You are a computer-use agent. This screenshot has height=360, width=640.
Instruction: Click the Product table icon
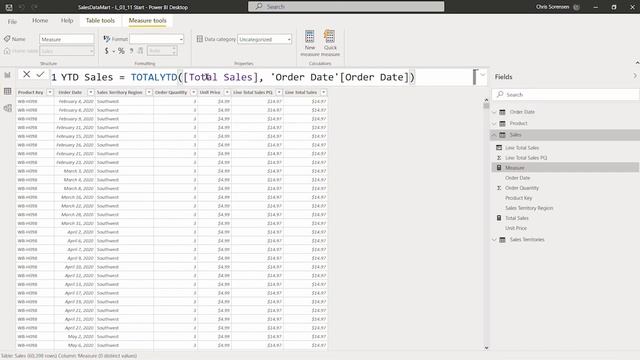(502, 123)
